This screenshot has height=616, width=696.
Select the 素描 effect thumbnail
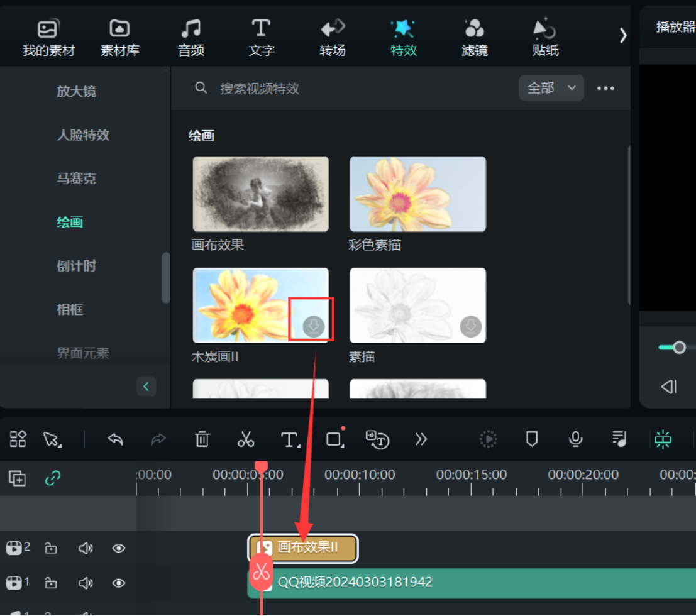[x=417, y=305]
